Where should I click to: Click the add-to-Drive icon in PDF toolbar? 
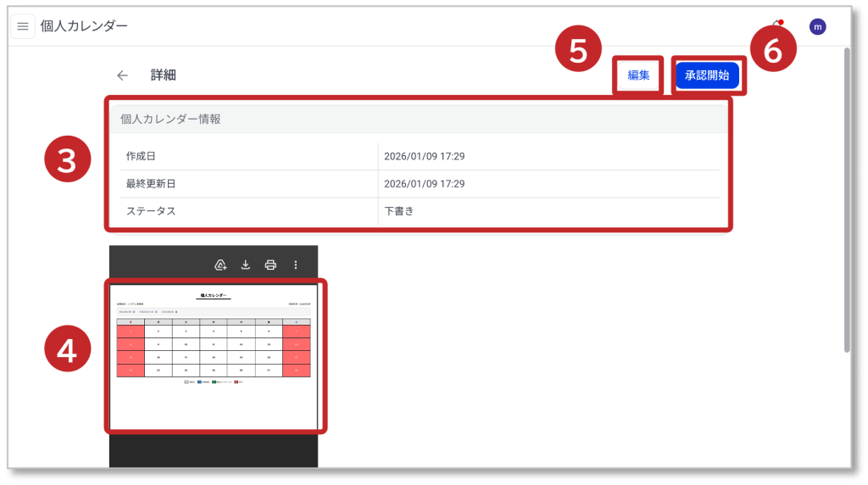pyautogui.click(x=220, y=265)
